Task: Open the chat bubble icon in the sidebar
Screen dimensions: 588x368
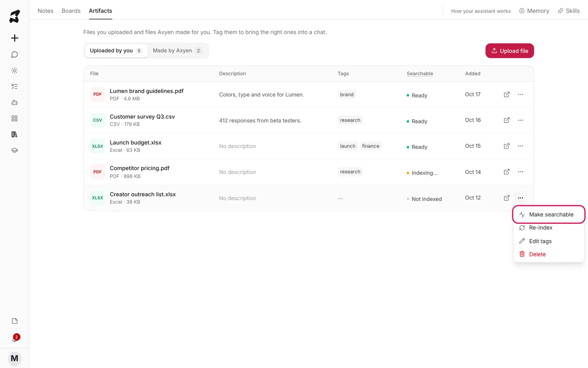Action: click(x=14, y=55)
